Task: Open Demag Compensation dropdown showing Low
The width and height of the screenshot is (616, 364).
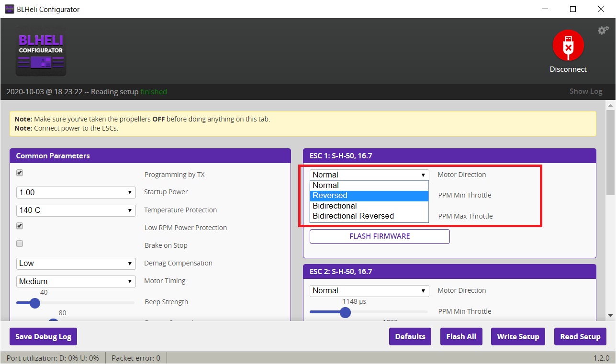Action: pyautogui.click(x=76, y=263)
